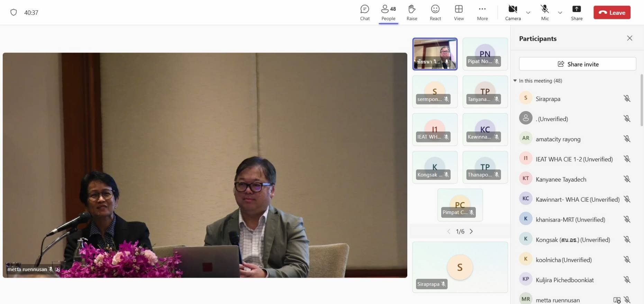This screenshot has height=304, width=644.
Task: Close the Participants panel
Action: pyautogui.click(x=629, y=38)
